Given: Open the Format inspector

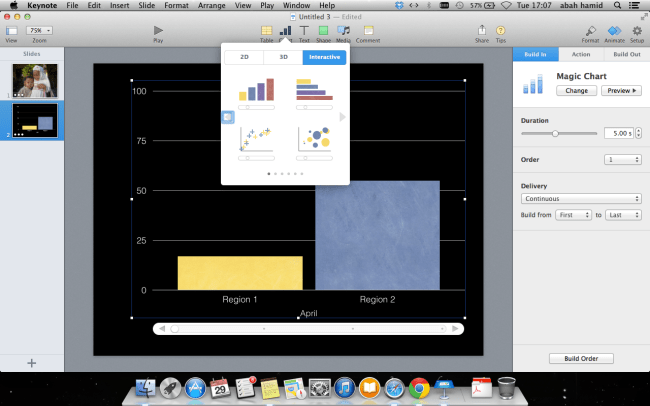Looking at the screenshot, I should click(x=591, y=31).
